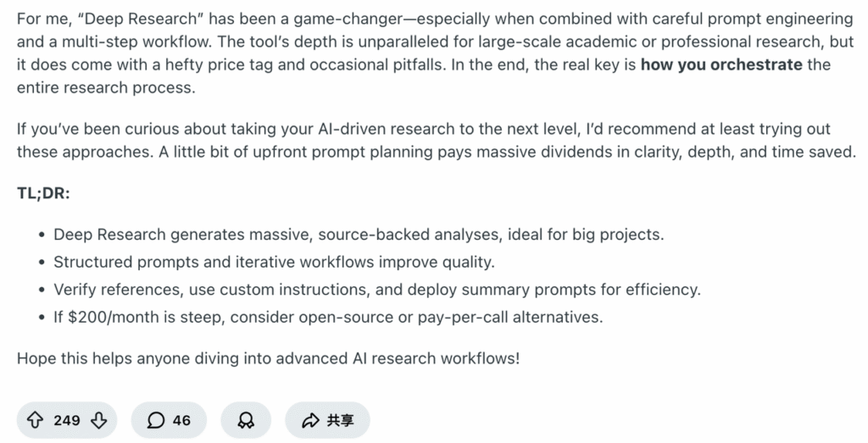Open the 46 comments count
The width and height of the screenshot is (868, 443).
click(181, 420)
